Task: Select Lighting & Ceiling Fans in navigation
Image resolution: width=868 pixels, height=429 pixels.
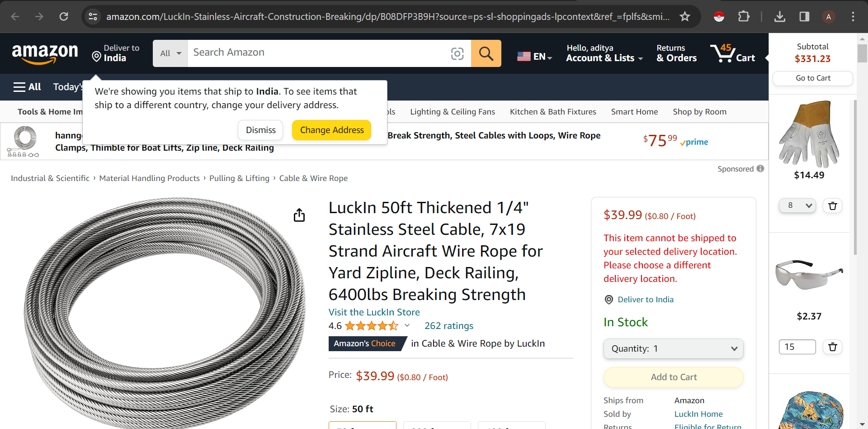Action: pyautogui.click(x=452, y=111)
